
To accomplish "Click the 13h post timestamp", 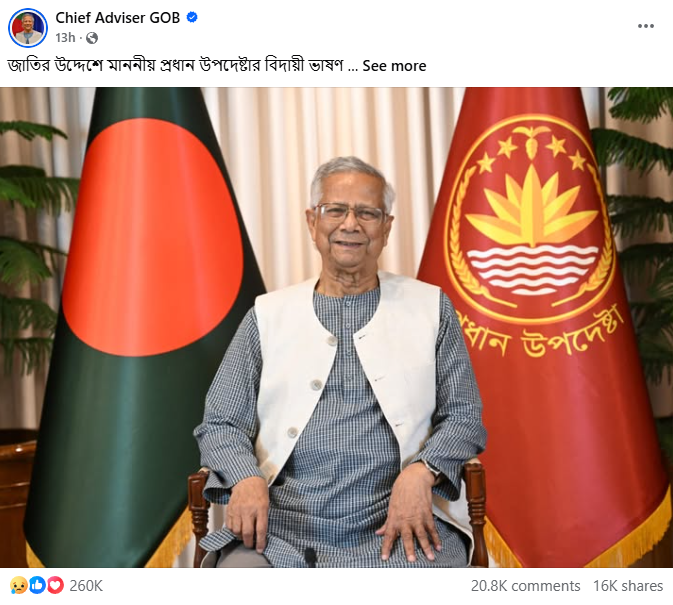I will tap(65, 38).
